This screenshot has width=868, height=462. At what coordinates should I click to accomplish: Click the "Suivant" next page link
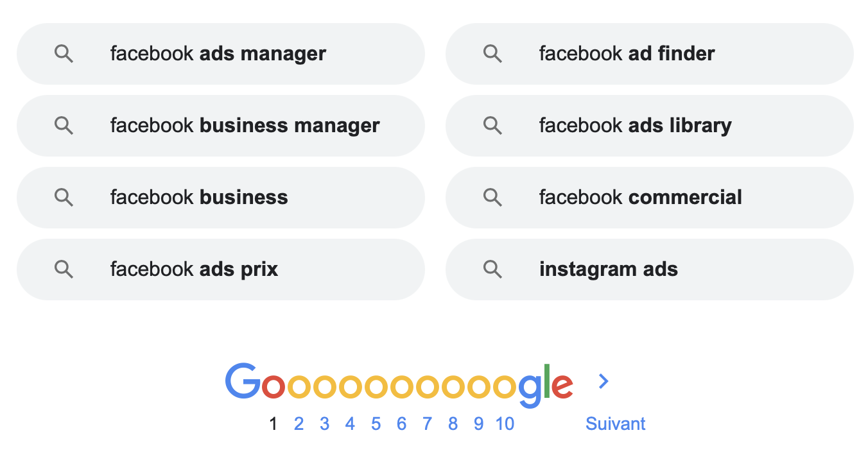[x=615, y=424]
